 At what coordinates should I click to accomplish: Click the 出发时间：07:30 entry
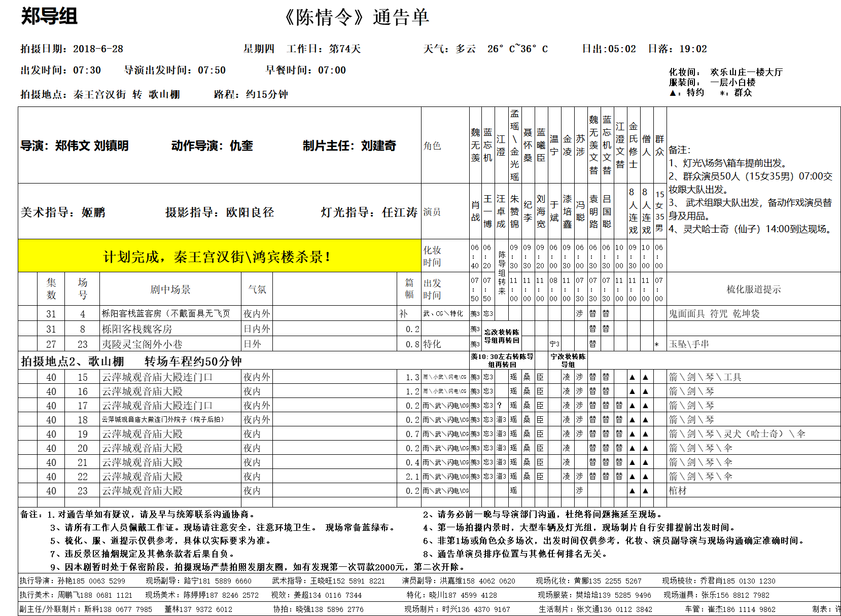pos(60,70)
